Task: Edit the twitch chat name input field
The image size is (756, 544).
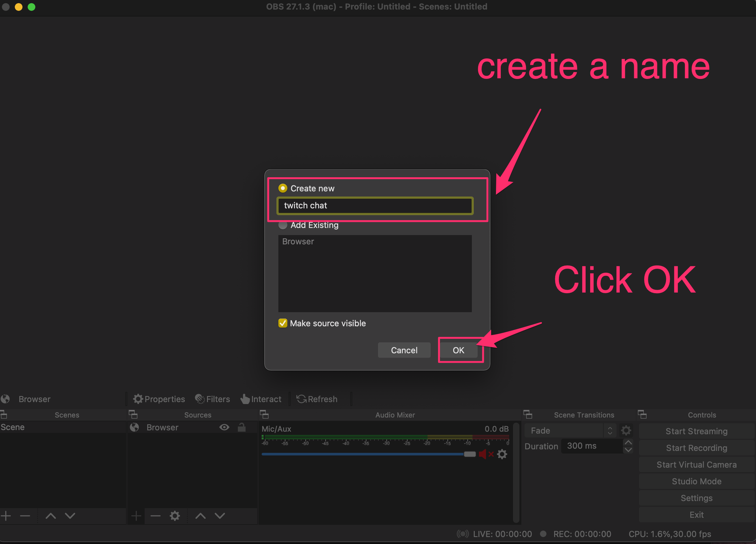Action: click(x=375, y=206)
